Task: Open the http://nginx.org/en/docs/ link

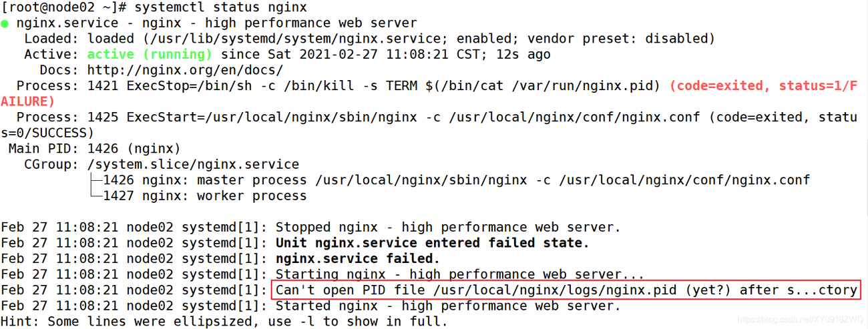Action: click(185, 70)
